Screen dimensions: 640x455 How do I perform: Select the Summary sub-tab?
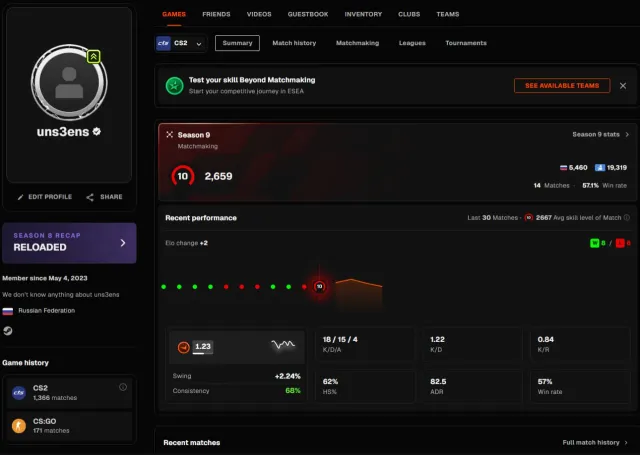(237, 43)
